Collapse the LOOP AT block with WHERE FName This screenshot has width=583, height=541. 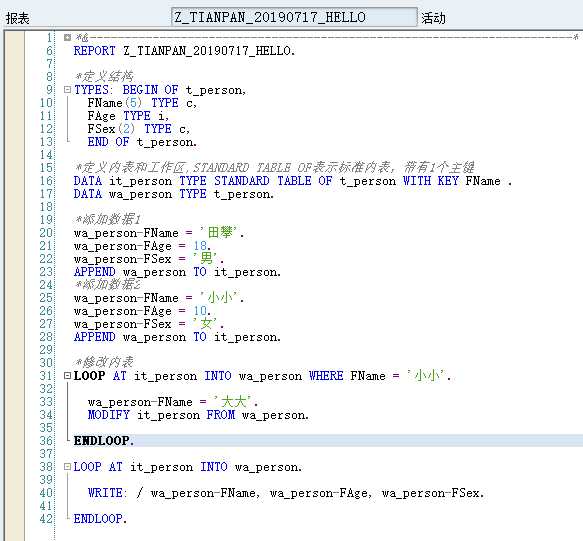[x=67, y=376]
